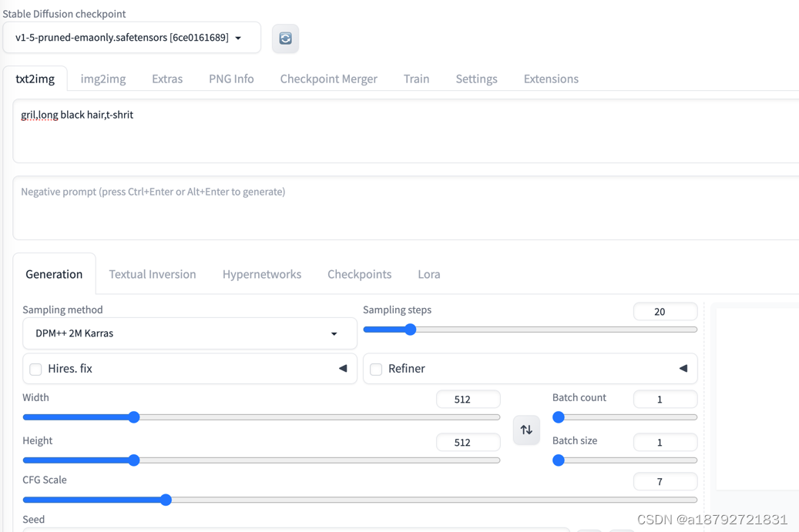Viewport: 799px width, 532px height.
Task: Enable the Hires. fix checkbox
Action: tap(35, 369)
